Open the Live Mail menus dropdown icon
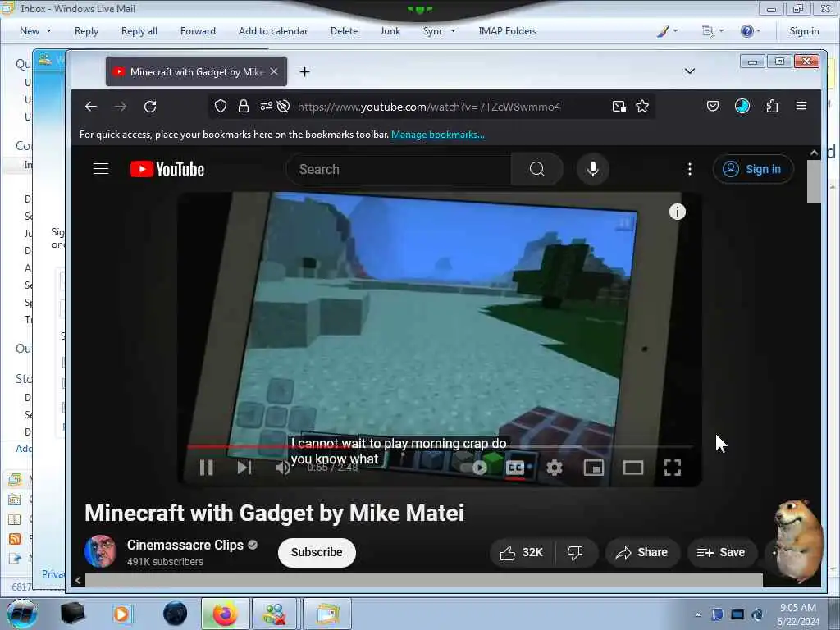Viewport: 840px width, 630px height. point(713,31)
